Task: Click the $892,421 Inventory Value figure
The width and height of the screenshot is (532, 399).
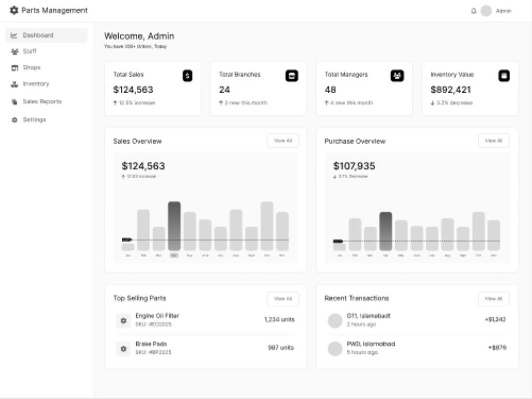Action: (451, 89)
